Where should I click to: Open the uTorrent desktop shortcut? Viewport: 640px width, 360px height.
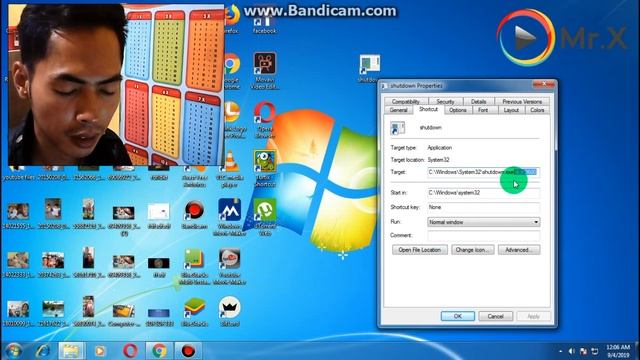tap(265, 216)
